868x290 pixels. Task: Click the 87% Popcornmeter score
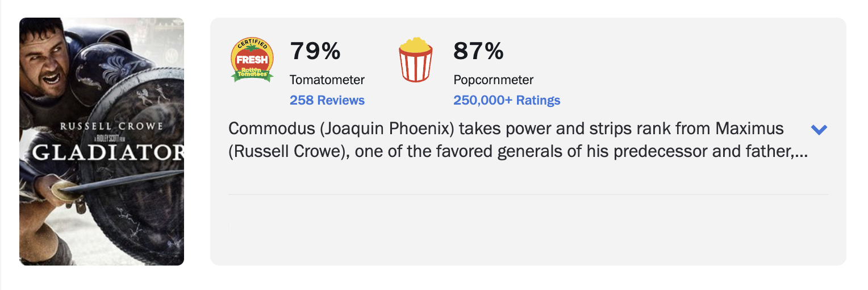point(478,51)
